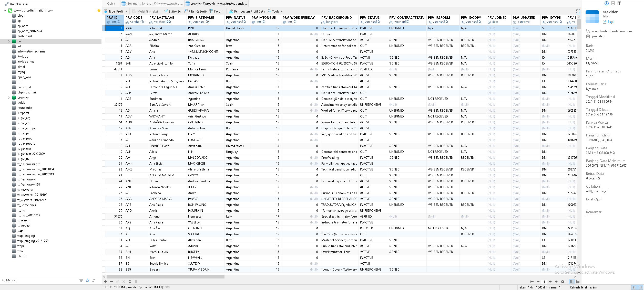The image size is (644, 290).
Task: Click the scroll right arrow of grid
Action: [x=575, y=277]
